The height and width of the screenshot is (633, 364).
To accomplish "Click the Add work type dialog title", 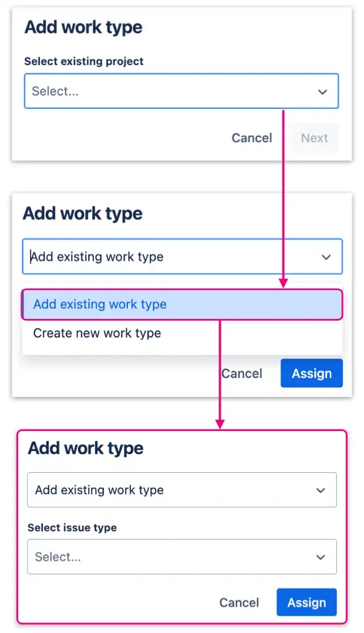I will (82, 27).
